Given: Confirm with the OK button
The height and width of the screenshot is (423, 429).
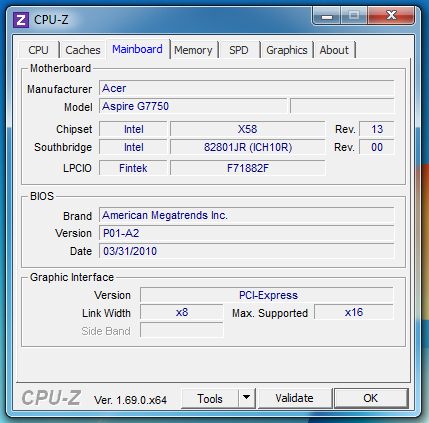Looking at the screenshot, I should (x=371, y=398).
